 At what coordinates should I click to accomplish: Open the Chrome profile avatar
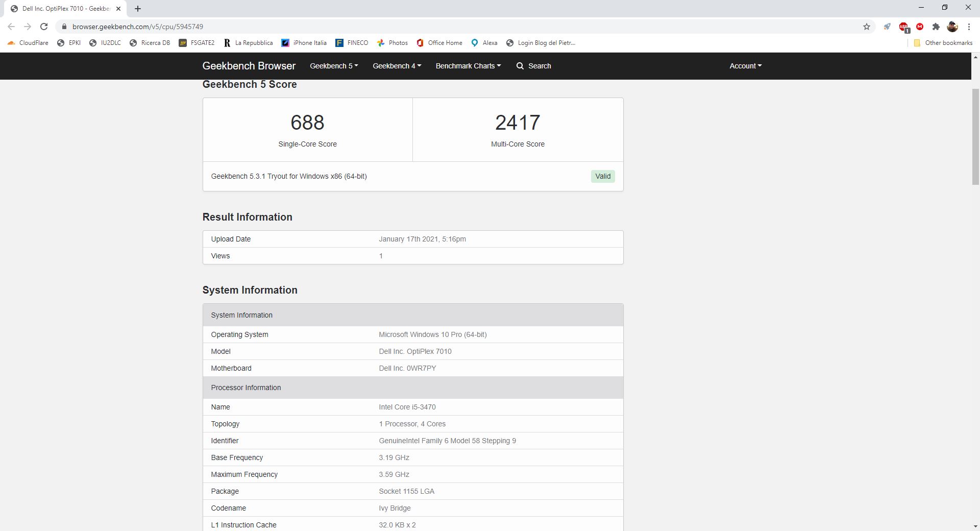coord(952,27)
